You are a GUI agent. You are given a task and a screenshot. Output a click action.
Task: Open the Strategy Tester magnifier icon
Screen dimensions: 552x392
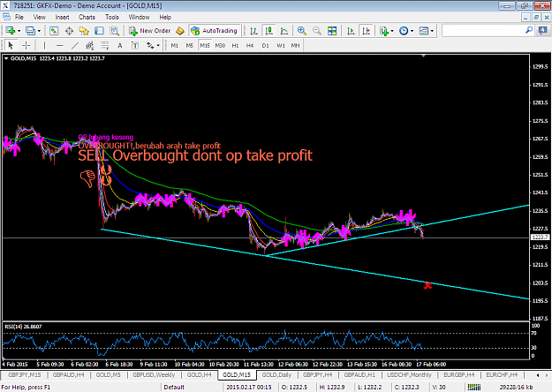coord(115,31)
